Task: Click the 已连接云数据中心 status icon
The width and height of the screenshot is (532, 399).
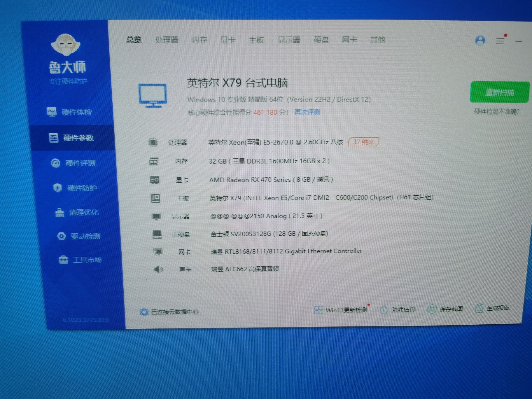Action: pos(144,312)
